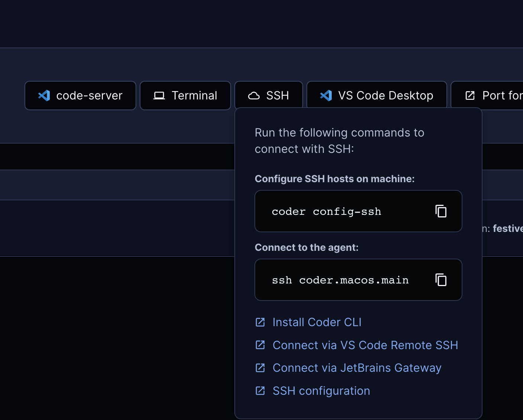
Task: Copy the coder config-ssh command
Action: 441,211
